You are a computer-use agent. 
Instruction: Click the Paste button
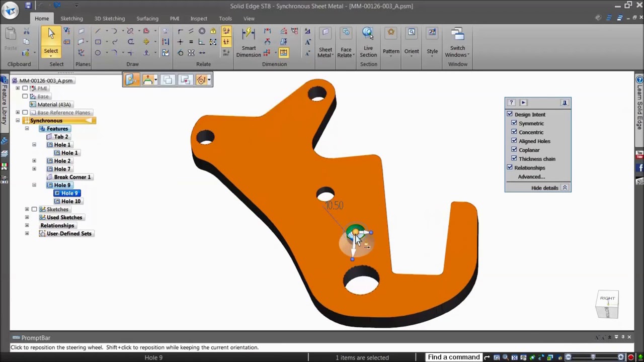click(11, 40)
